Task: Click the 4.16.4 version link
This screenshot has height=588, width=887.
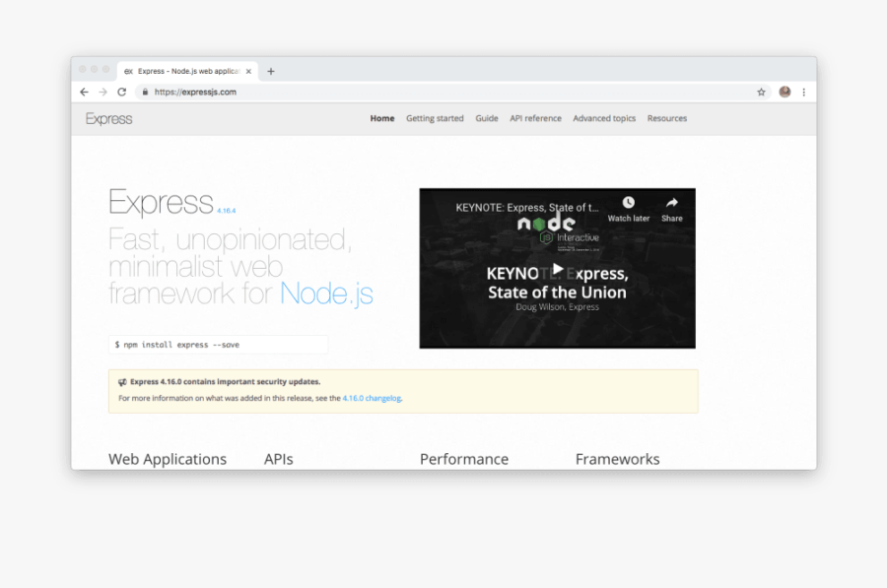Action: tap(227, 210)
